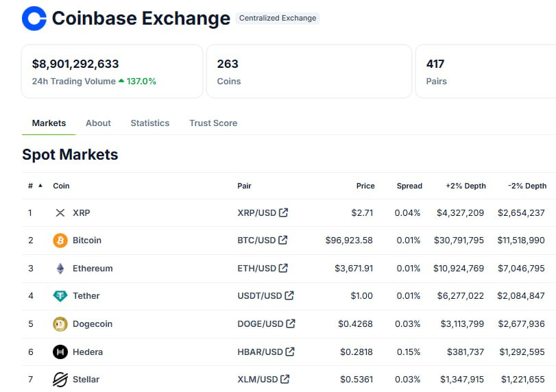Sort table by Spread column header
This screenshot has width=556, height=392.
point(409,186)
